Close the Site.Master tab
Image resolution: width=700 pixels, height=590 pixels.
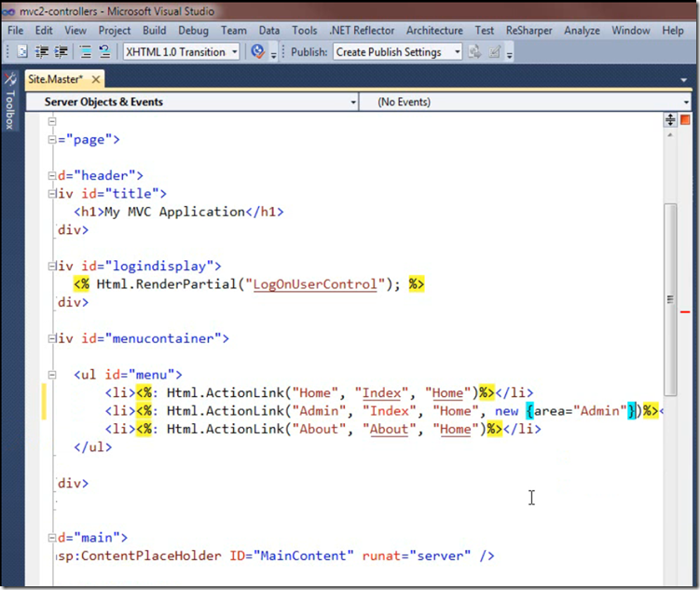pos(95,79)
